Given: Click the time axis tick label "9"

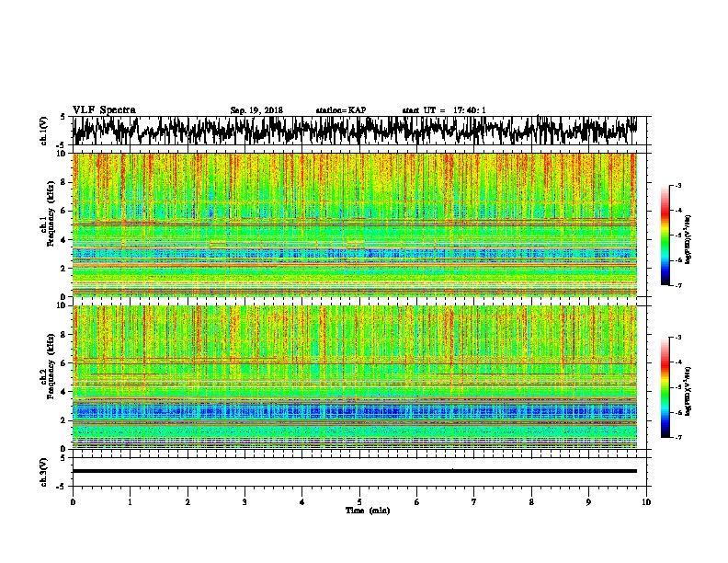Looking at the screenshot, I should 588,502.
